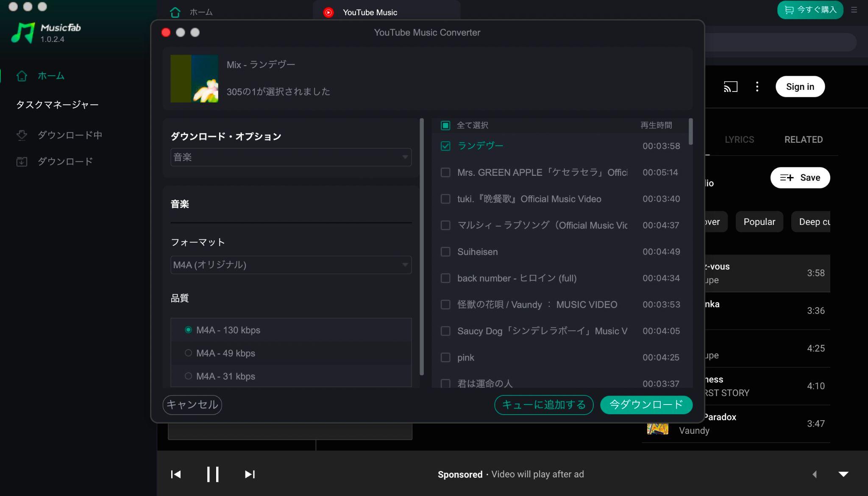Viewport: 868px width, 496px height.
Task: Select ダウンロード in the sidebar
Action: [x=65, y=161]
